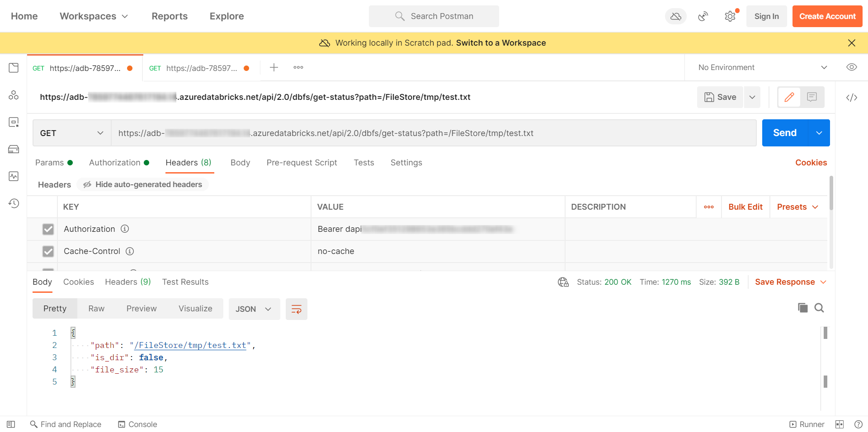Viewport: 868px width, 432px height.
Task: Click the cloud sync status icon
Action: pyautogui.click(x=676, y=16)
